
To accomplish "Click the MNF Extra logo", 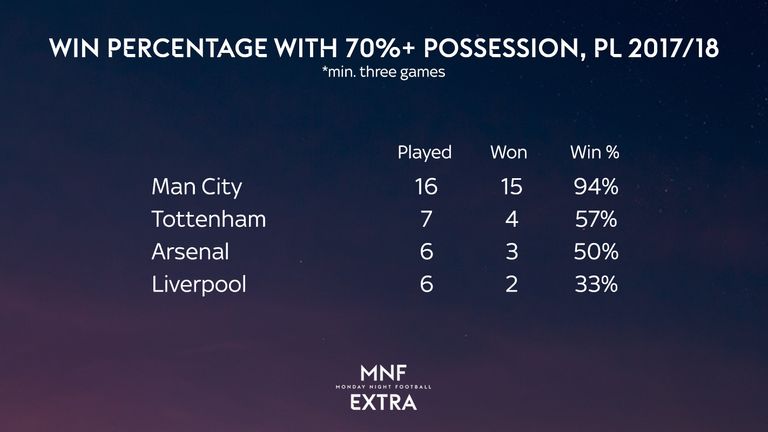I will point(384,387).
